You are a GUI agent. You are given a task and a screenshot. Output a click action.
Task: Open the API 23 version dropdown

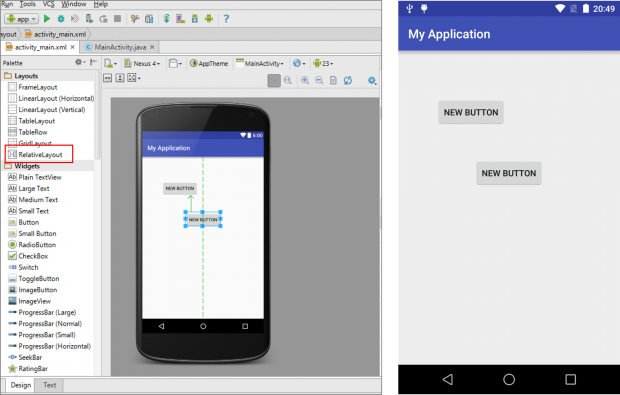323,63
